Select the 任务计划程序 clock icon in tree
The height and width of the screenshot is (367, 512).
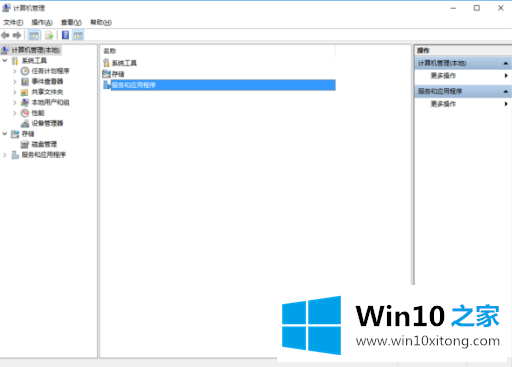25,71
